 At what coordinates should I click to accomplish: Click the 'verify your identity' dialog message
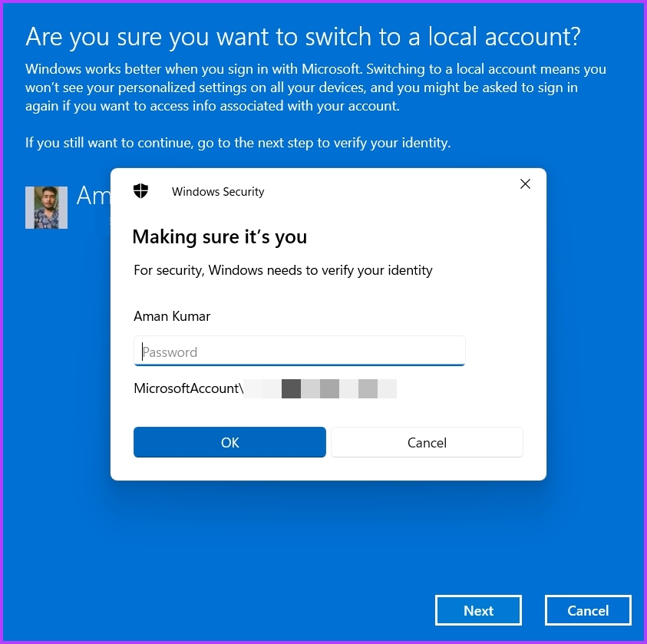283,270
